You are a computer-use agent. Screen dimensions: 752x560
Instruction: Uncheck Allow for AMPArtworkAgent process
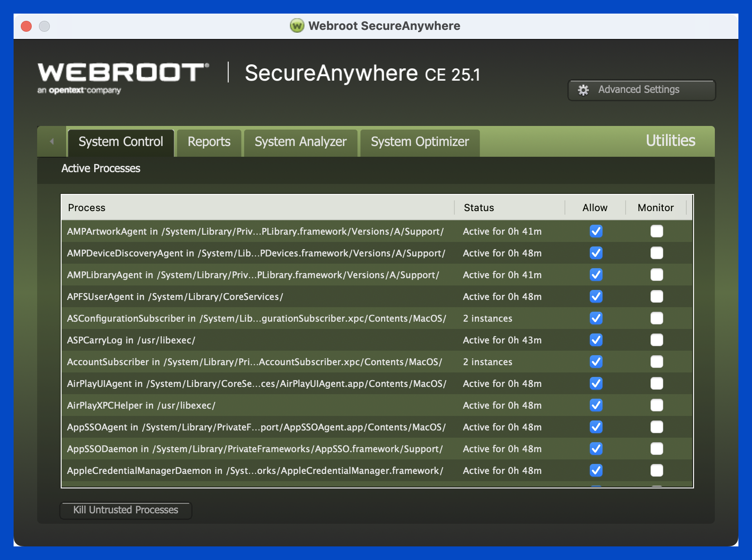point(596,232)
